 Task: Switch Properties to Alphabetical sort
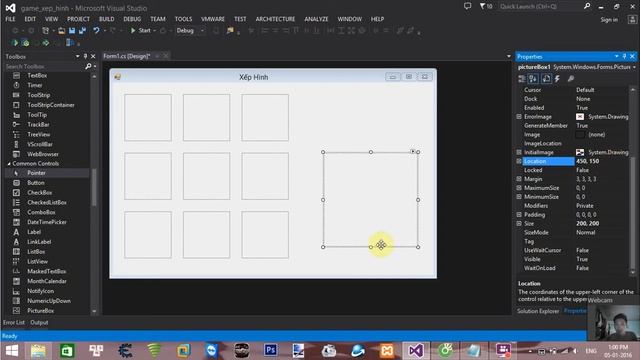533,79
